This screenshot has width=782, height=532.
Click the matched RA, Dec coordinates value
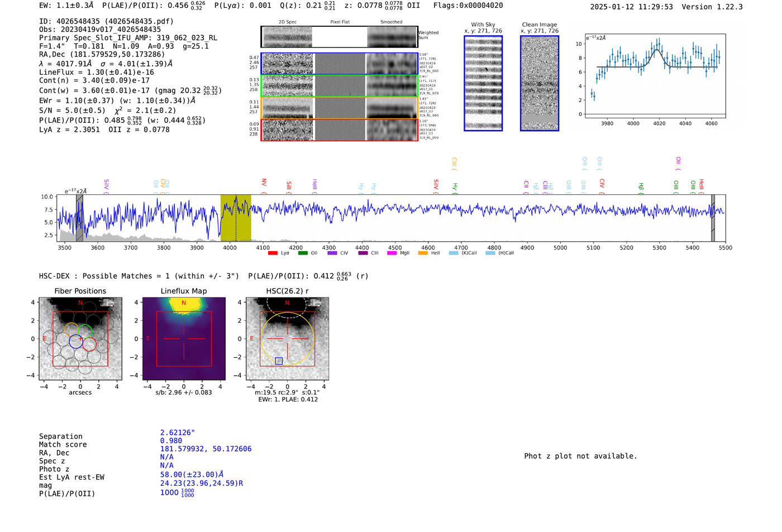[x=206, y=449]
